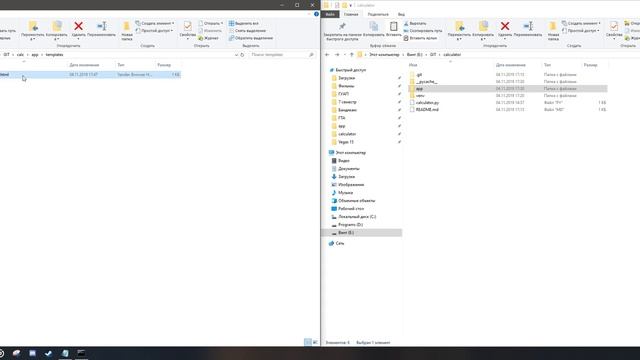Click the help icon in templates window
Image resolution: width=640 pixels, height=360 pixels.
(x=316, y=14)
